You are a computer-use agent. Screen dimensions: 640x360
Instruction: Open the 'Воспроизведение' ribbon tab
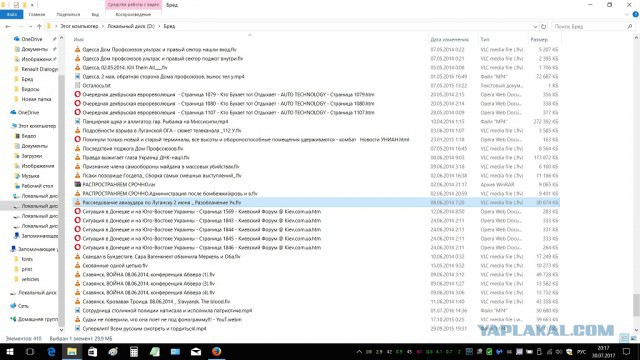tap(133, 14)
